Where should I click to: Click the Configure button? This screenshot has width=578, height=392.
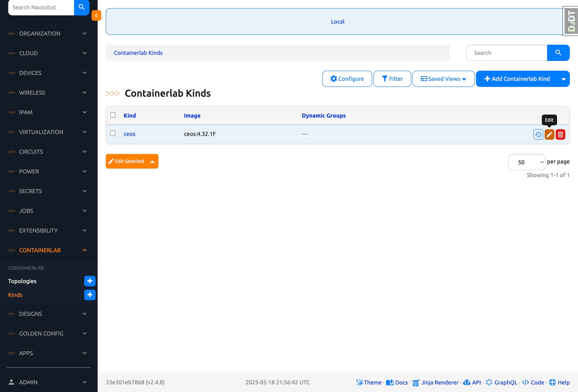(347, 79)
